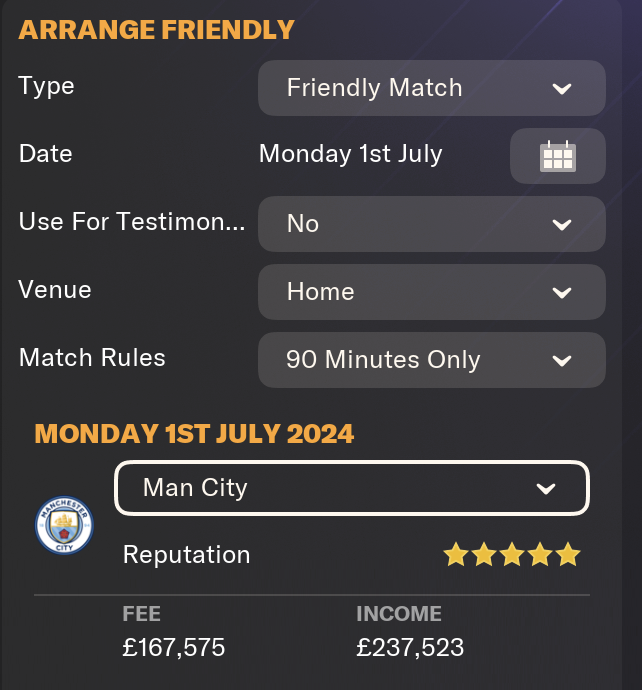Click the fee amount £167,575
Viewport: 642px width, 690px height.
(174, 647)
